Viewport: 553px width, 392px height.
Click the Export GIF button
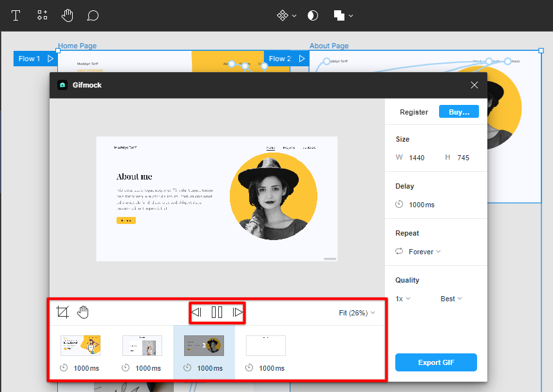click(436, 362)
